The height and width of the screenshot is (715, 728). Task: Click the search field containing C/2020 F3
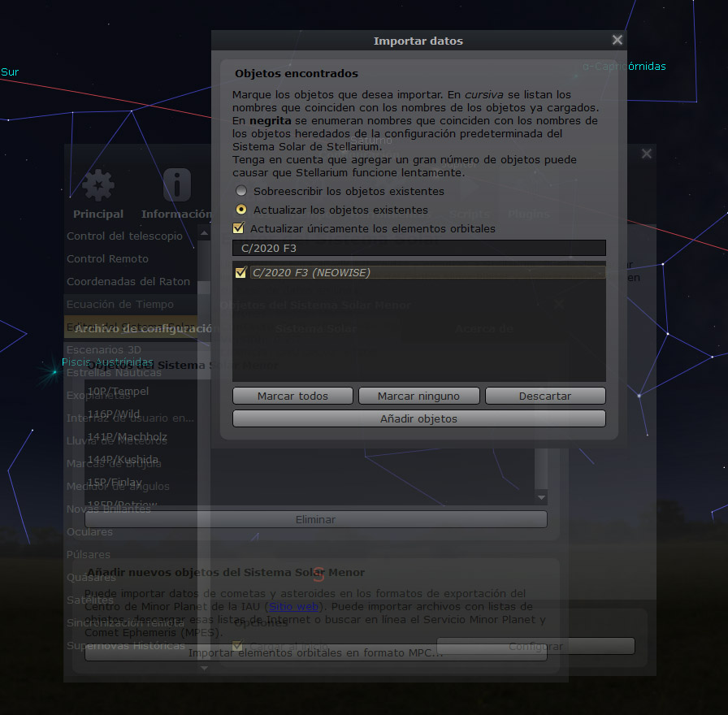click(418, 248)
